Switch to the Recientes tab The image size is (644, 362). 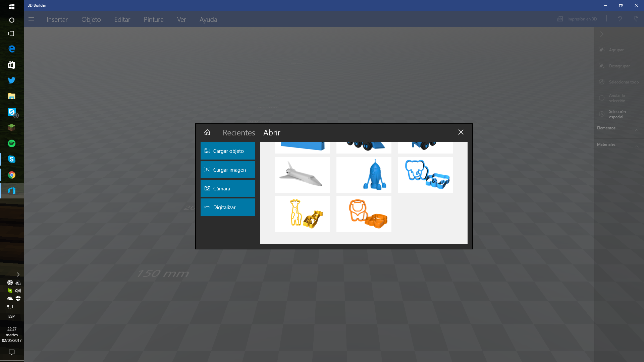tap(239, 133)
